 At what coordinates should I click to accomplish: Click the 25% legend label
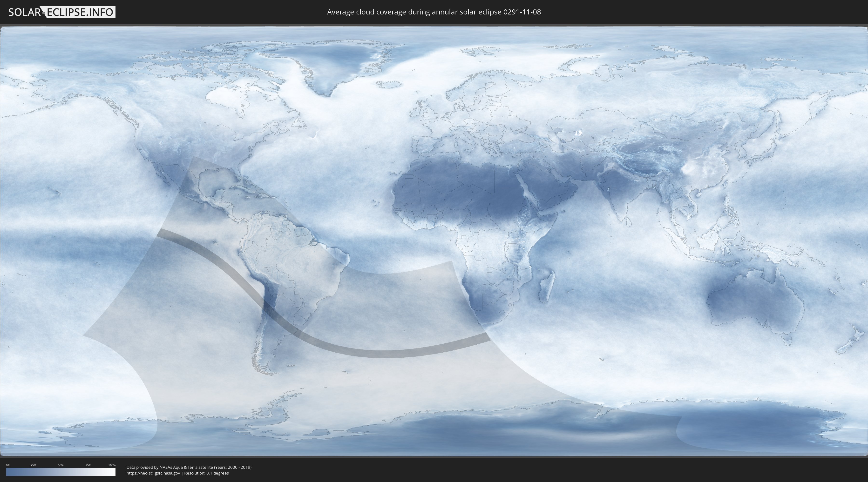pos(33,465)
